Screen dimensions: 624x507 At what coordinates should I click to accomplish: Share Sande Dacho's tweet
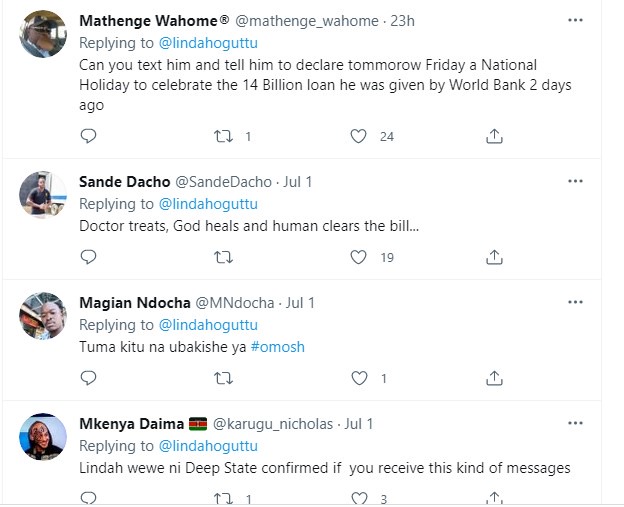(x=494, y=257)
